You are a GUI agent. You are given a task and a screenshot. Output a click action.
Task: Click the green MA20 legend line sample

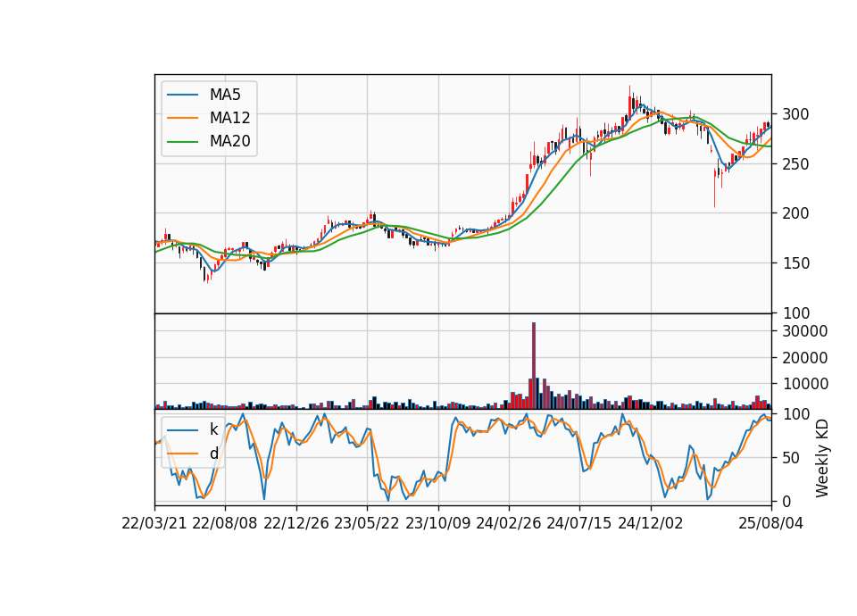pos(182,142)
